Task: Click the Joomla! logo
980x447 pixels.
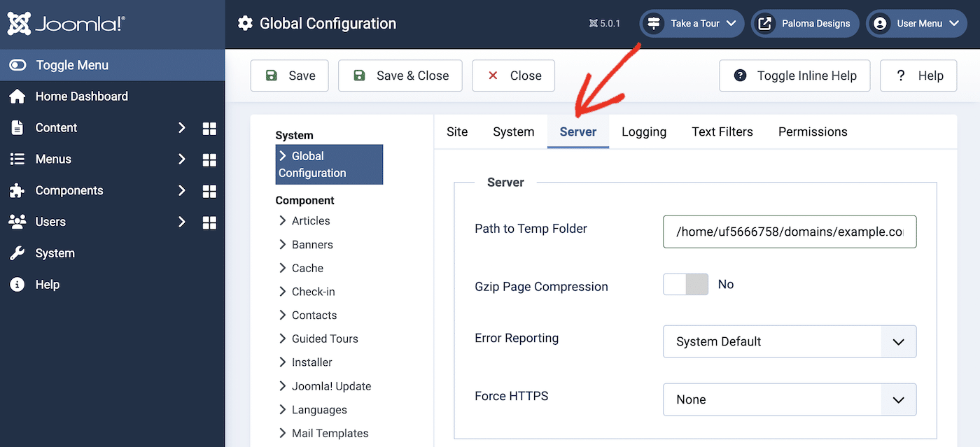Action: tap(66, 22)
